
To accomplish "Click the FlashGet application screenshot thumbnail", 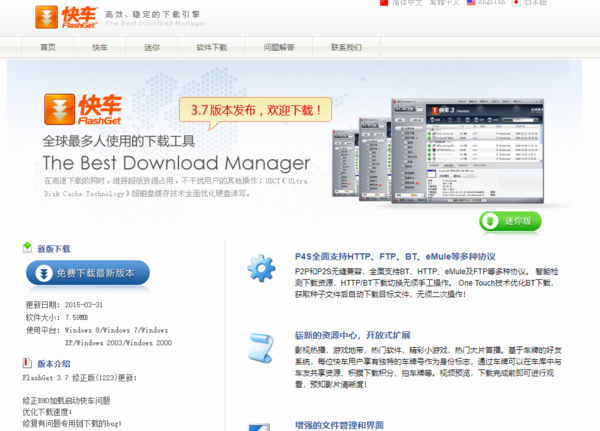I will pos(467,151).
